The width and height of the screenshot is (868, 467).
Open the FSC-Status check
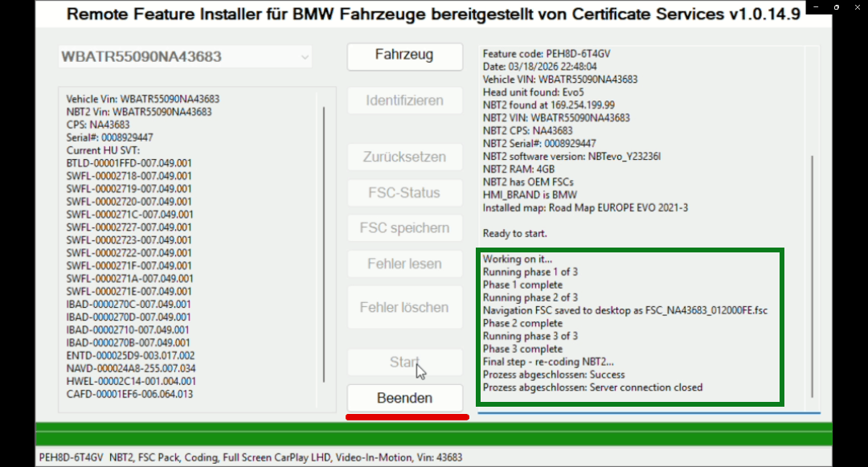(x=404, y=193)
